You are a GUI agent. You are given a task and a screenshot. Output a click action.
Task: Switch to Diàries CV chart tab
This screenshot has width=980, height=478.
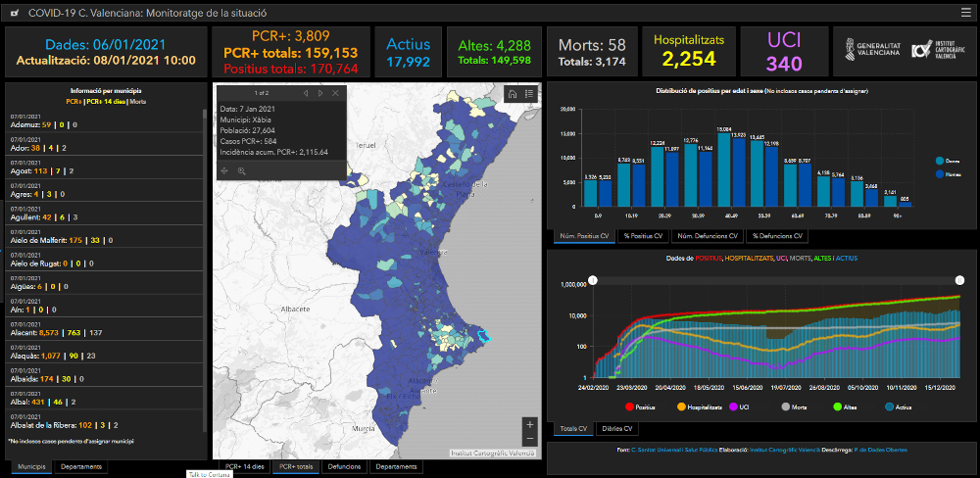tap(617, 429)
